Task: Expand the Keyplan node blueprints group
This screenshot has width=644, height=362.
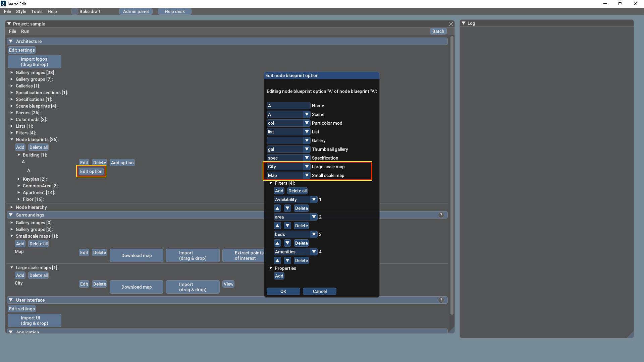Action: (19, 179)
